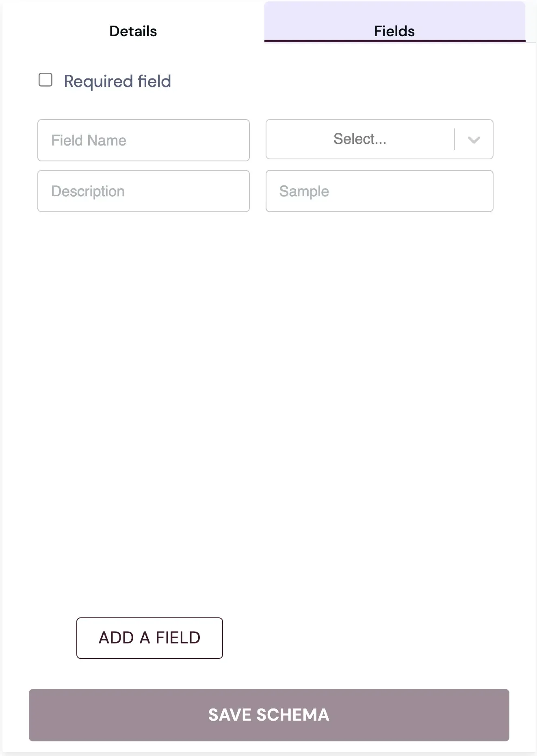537x756 pixels.
Task: Click the Field Name placeholder text
Action: click(88, 140)
